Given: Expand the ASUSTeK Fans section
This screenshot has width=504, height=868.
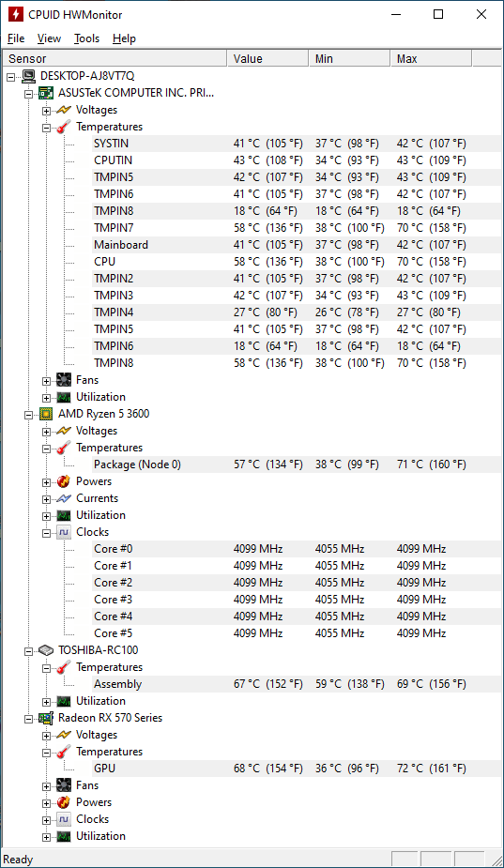Looking at the screenshot, I should (47, 381).
